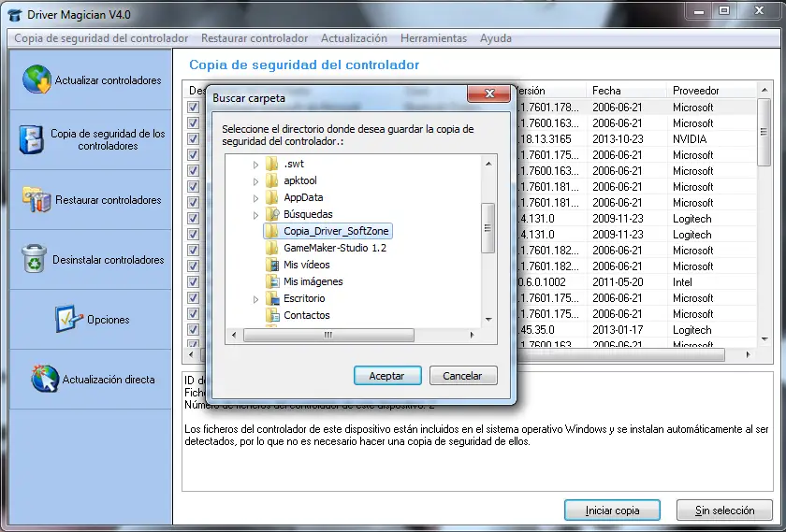Click the folder tree vertical scrollbar thumb
The image size is (786, 532).
point(488,228)
